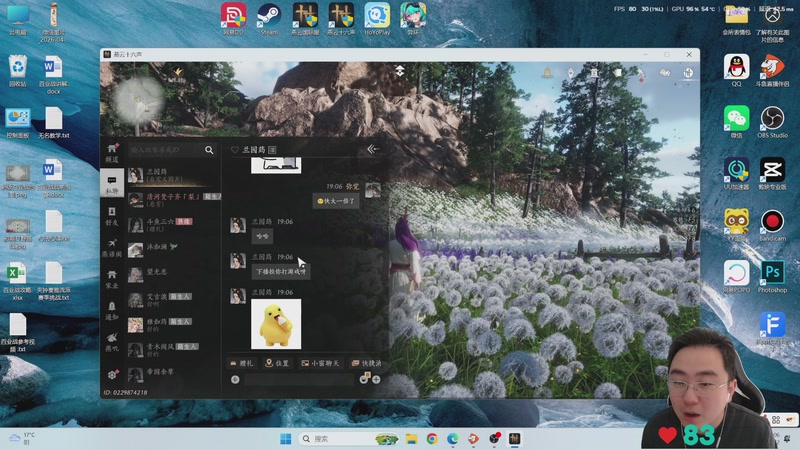
Task: Open the profile card icon beside 兰国鸽 title
Action: coord(272,150)
